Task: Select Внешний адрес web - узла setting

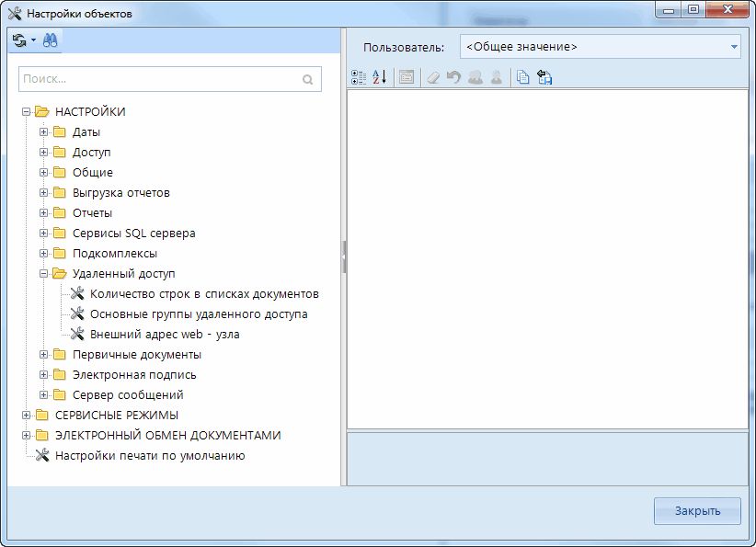Action: 165,335
